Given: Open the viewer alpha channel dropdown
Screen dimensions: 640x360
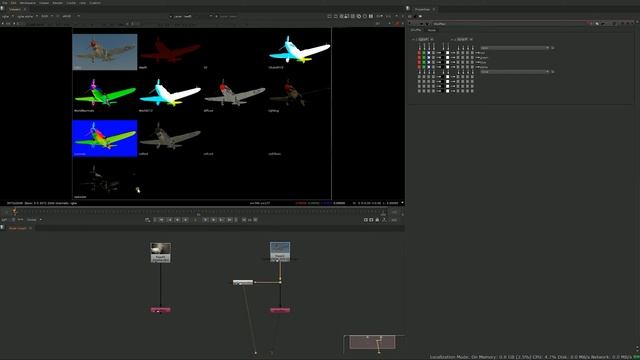Looking at the screenshot, I should coord(27,16).
